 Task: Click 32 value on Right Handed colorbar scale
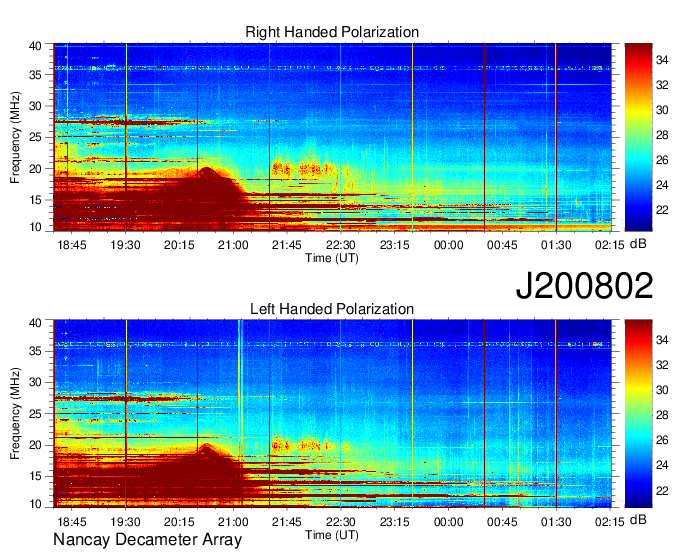pyautogui.click(x=662, y=85)
